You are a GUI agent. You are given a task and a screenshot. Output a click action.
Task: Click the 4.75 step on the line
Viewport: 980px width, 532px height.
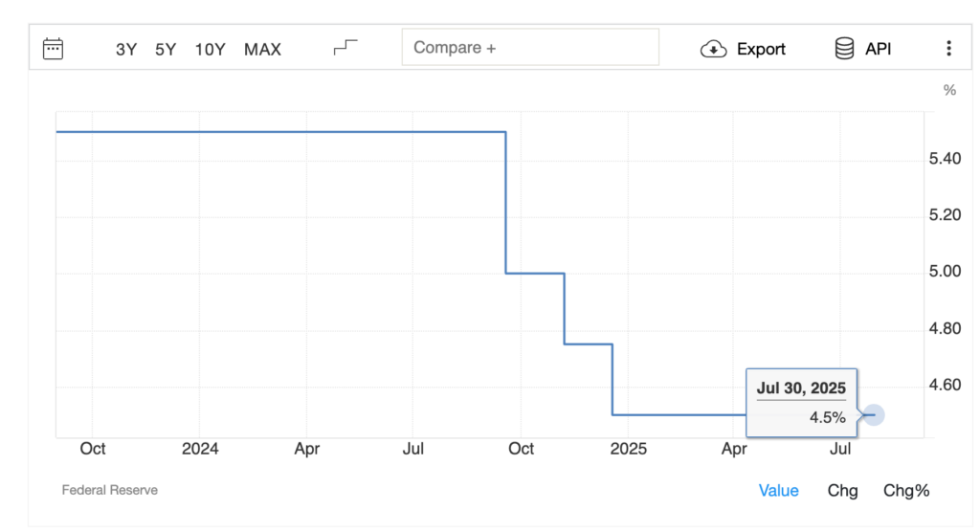[x=588, y=344]
